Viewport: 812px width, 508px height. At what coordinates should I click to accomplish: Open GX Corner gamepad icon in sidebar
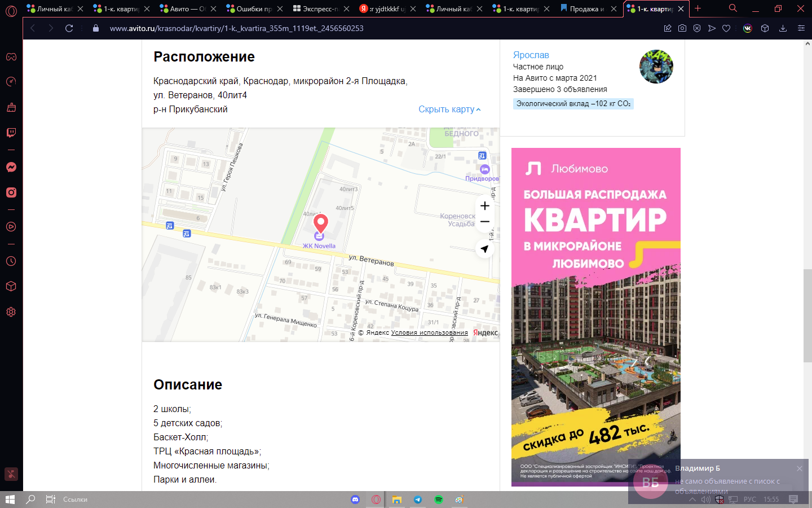[x=11, y=56]
